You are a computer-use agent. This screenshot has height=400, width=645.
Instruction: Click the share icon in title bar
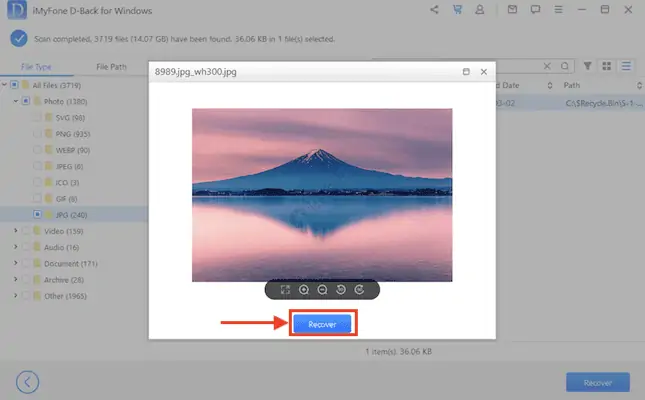pyautogui.click(x=434, y=11)
